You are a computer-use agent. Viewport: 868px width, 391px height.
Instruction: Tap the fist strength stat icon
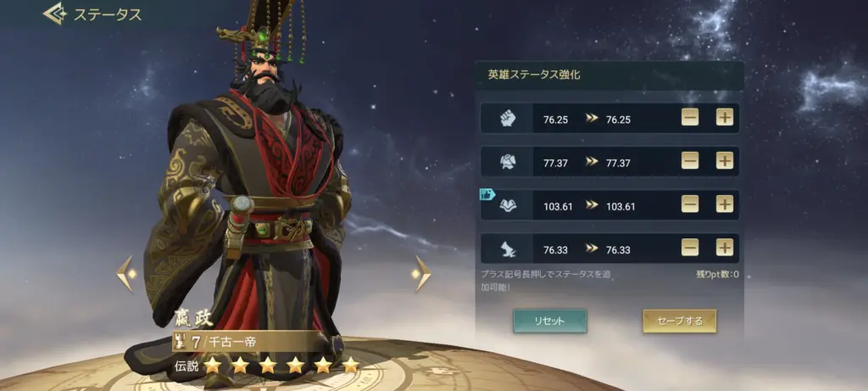coord(508,119)
